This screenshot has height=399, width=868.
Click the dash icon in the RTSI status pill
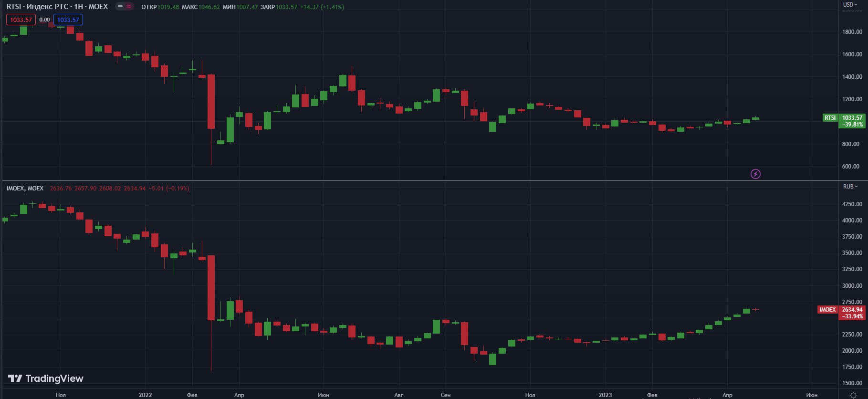(120, 7)
